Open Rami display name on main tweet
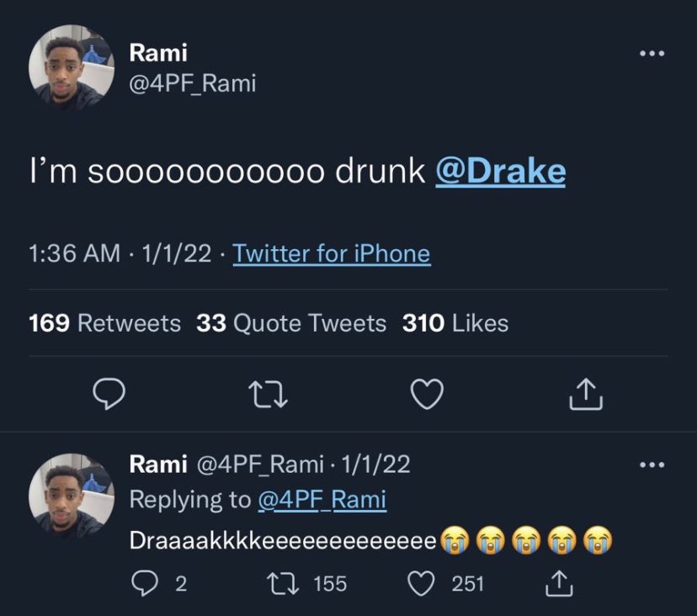697x616 pixels. point(158,52)
